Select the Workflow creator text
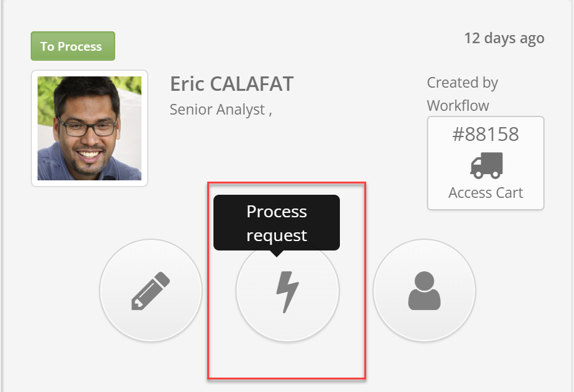This screenshot has height=392, width=574. click(x=458, y=105)
